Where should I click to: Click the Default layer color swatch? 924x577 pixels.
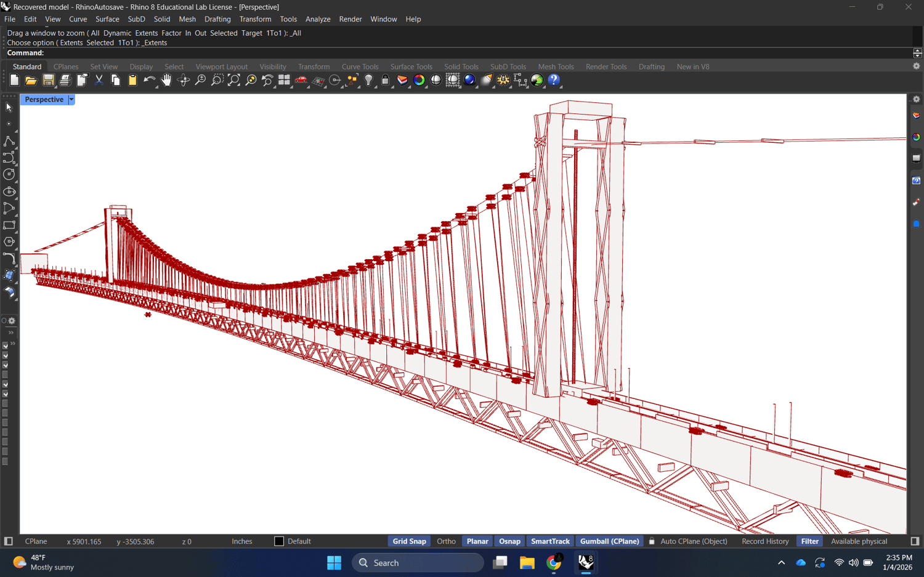click(x=279, y=541)
